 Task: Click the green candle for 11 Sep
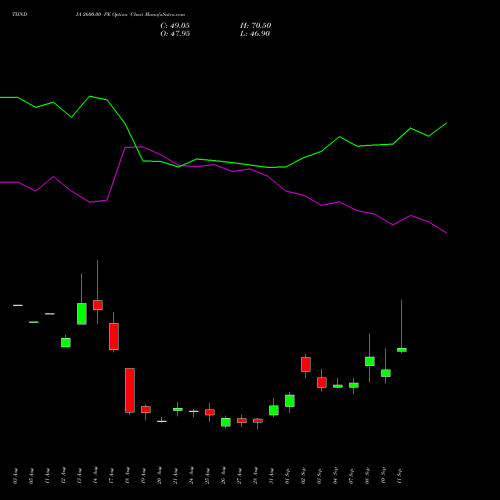(x=402, y=350)
